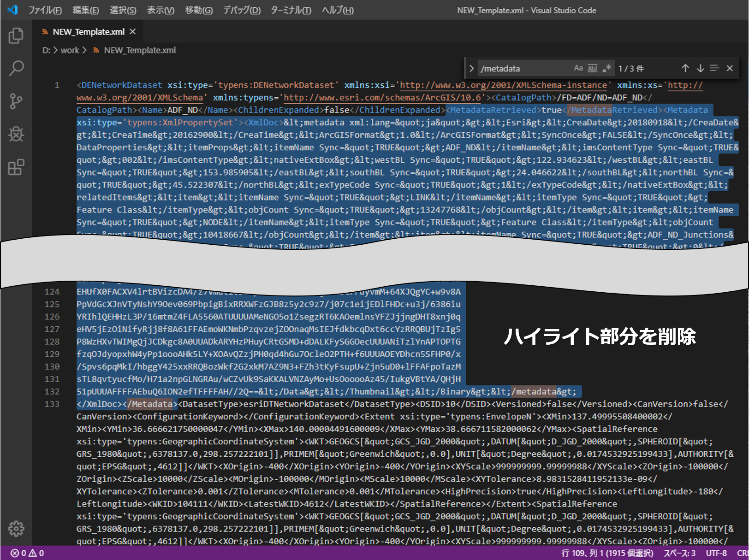Open the ターミナル(T) menu
749x560 pixels.
click(x=291, y=10)
